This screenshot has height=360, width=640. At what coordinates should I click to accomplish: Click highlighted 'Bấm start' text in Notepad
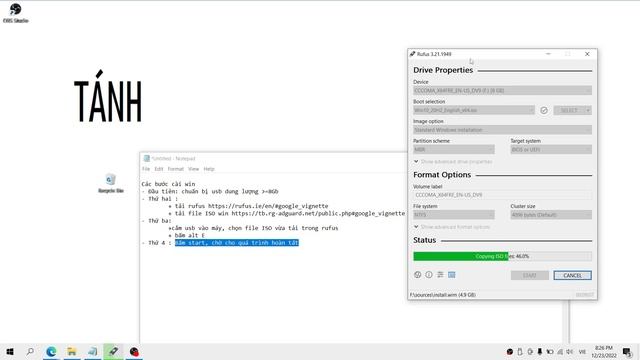pos(237,243)
